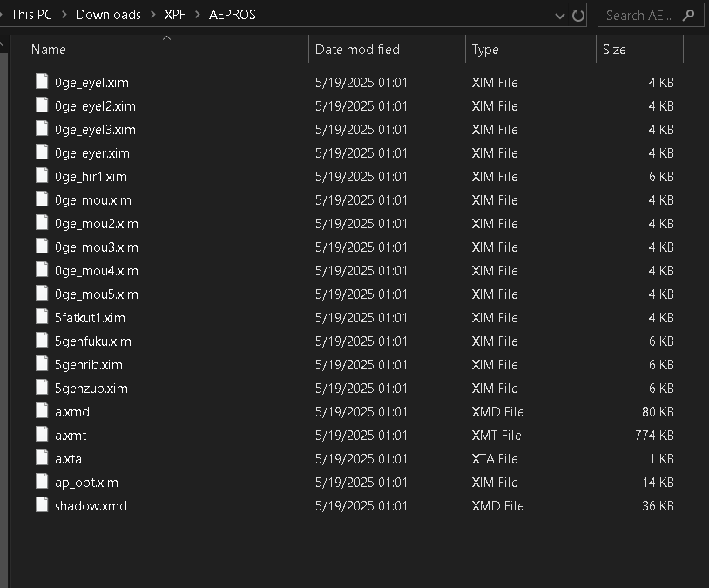
Task: Click the magnifier search icon
Action: pyautogui.click(x=688, y=16)
